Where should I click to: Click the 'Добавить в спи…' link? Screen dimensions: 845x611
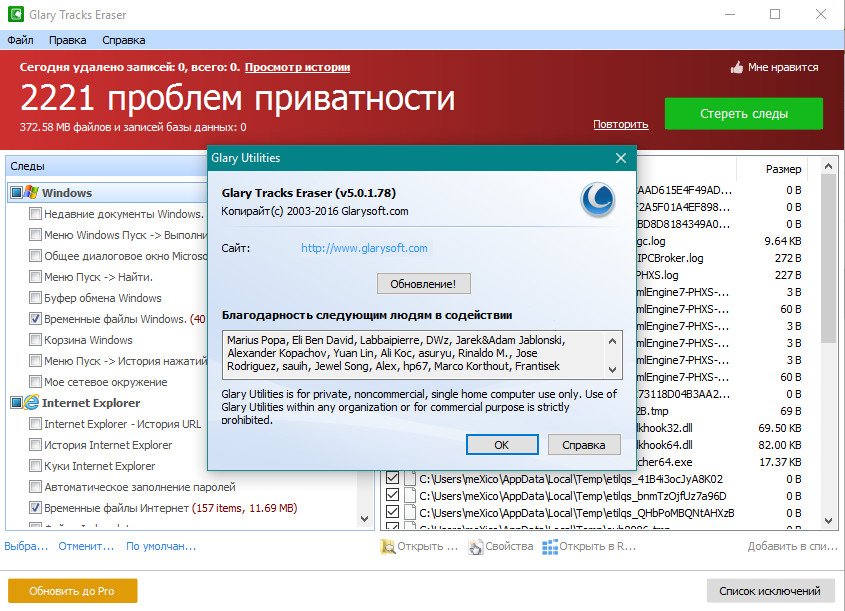792,546
